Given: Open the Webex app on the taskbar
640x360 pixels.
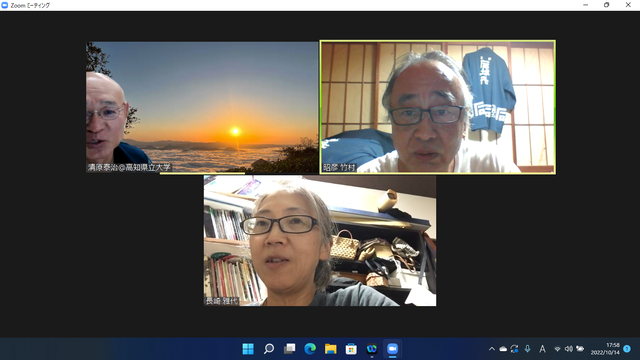Looking at the screenshot, I should pyautogui.click(x=372, y=349).
